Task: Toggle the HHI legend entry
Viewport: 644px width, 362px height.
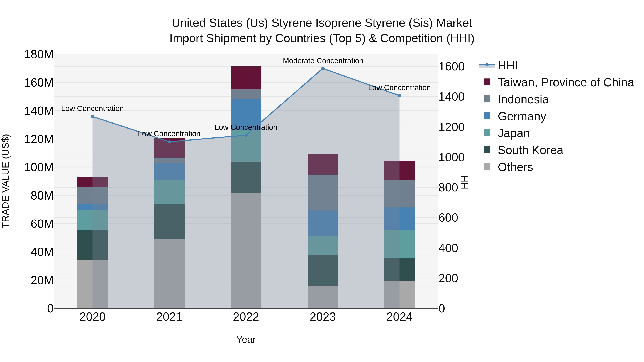Action: [498, 65]
